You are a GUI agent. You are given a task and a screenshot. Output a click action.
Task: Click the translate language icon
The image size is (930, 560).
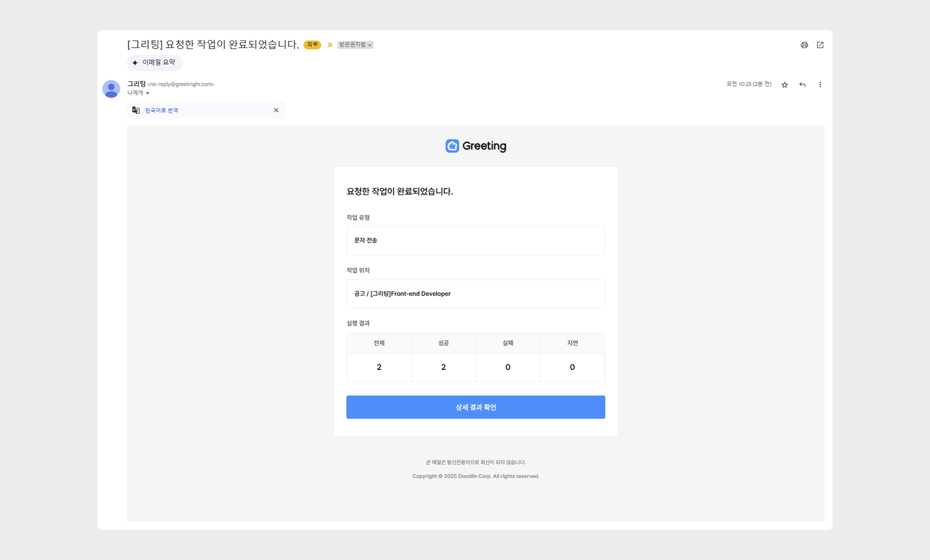[x=136, y=110]
